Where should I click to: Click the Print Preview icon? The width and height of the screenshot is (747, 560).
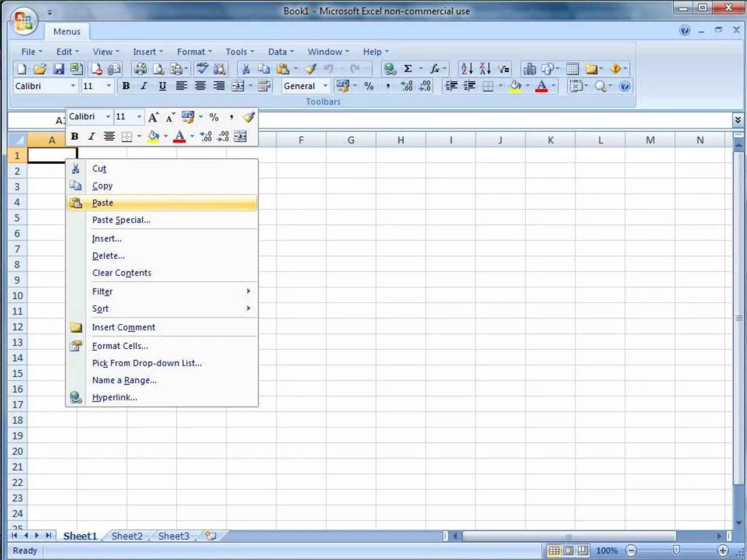pos(158,69)
